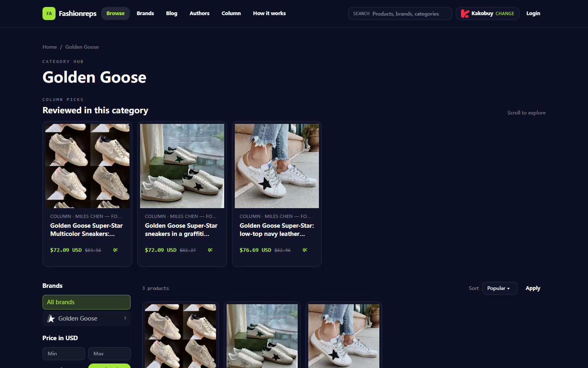
Task: Open Multicolor Sneakers review card image
Action: [87, 166]
